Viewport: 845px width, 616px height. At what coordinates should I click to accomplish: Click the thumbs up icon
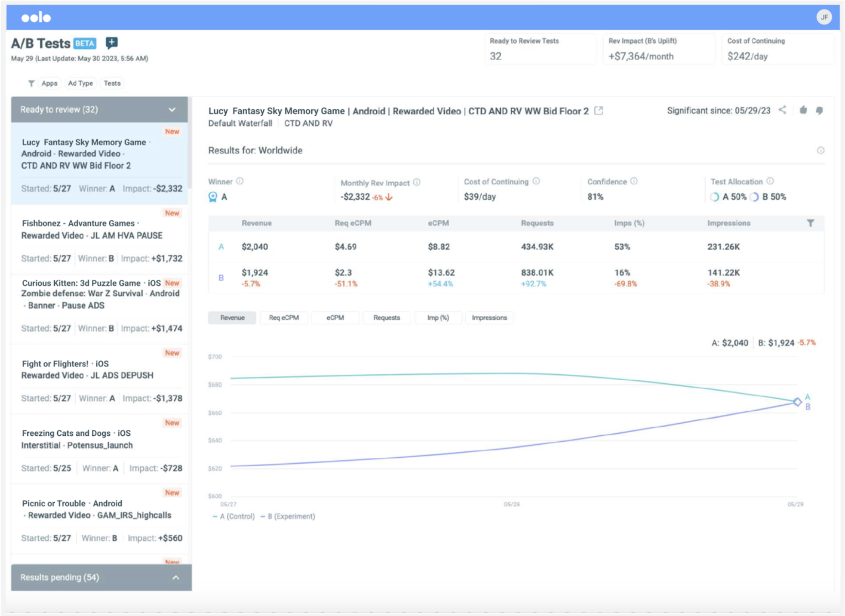pos(803,110)
